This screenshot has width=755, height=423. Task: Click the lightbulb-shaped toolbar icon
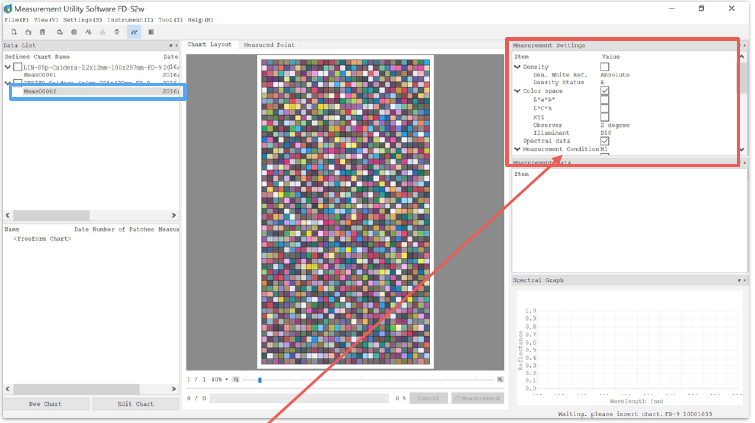(117, 32)
